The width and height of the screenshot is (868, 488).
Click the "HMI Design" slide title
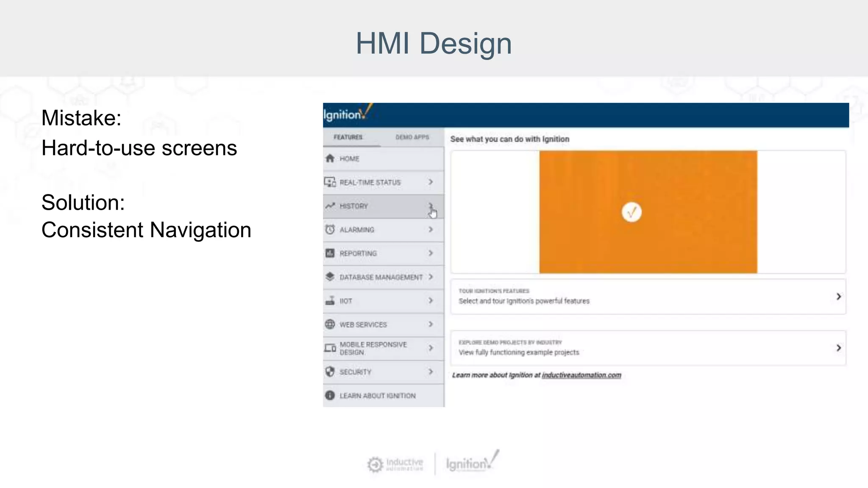click(434, 43)
